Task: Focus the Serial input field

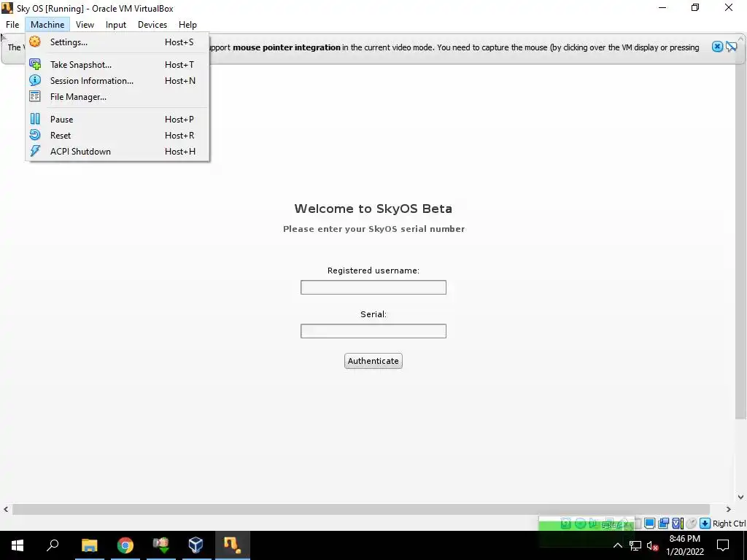Action: coord(373,331)
